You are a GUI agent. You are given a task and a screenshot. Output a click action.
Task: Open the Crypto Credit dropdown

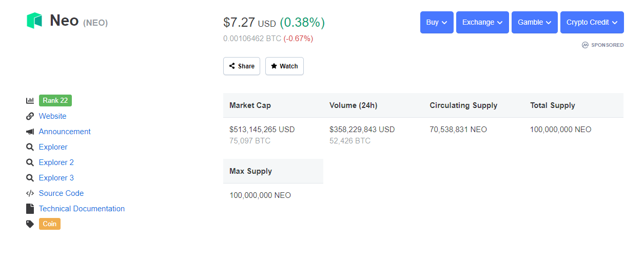pos(592,23)
